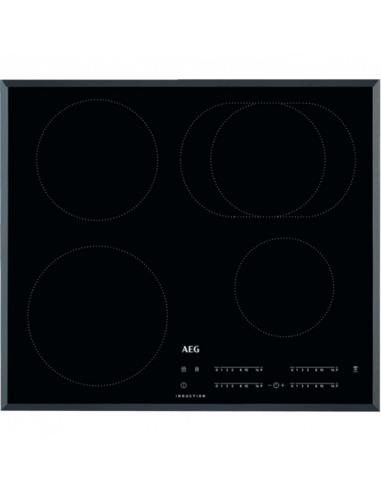Screen dimensions: 381x492
Task: Tap the on/off power symbol above INDUCTION
Action: [184, 385]
